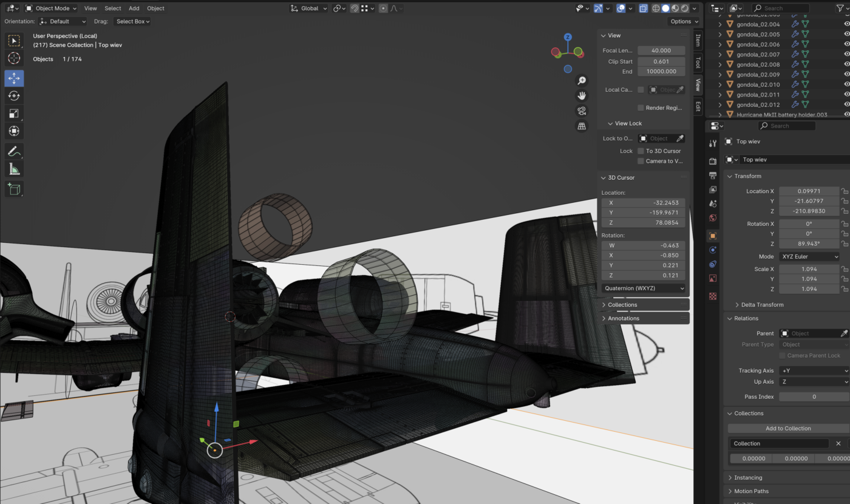Screen dimensions: 850x504
Task: Open the Quaternion (WXYZ) rotation mode dropdown
Action: (643, 288)
